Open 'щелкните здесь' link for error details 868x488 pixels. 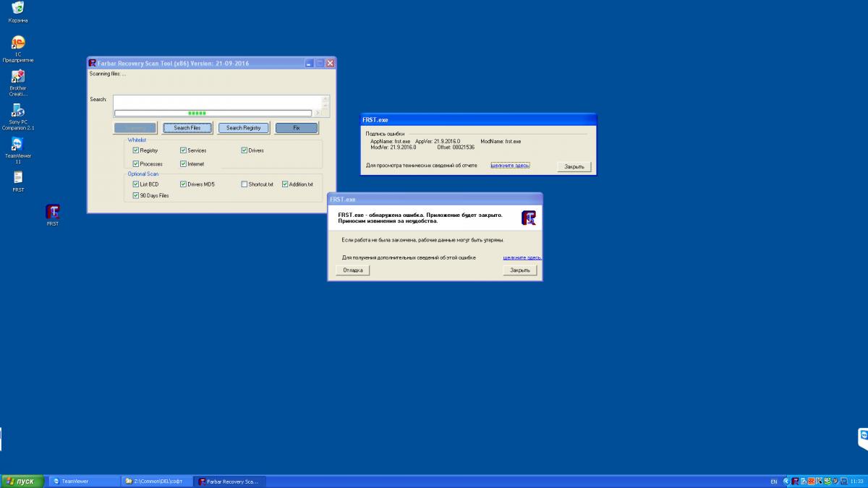(522, 257)
